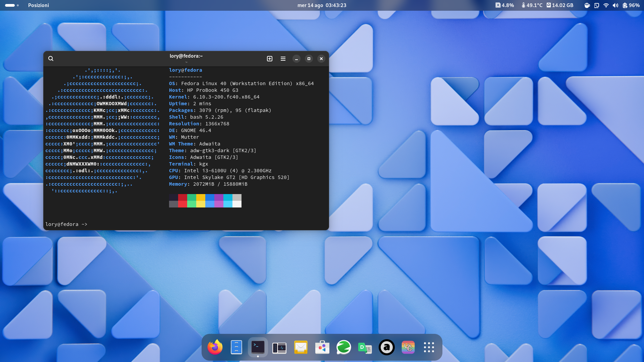Open the Files manager in dock
The width and height of the screenshot is (644, 362).
[x=236, y=347]
